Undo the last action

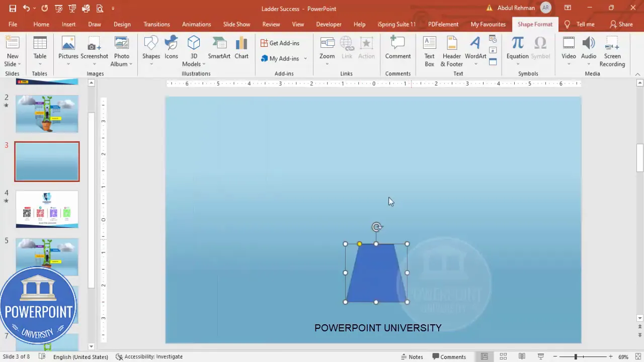26,9
